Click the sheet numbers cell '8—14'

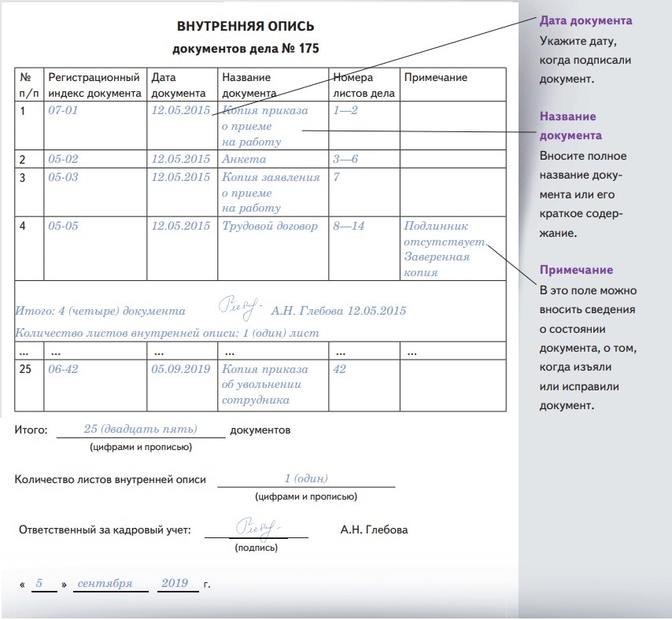(x=349, y=226)
